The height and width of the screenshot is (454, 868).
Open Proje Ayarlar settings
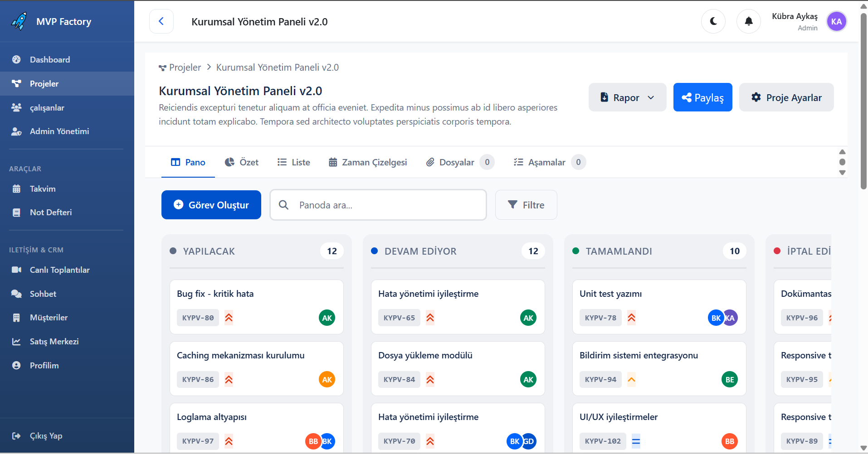coord(786,97)
